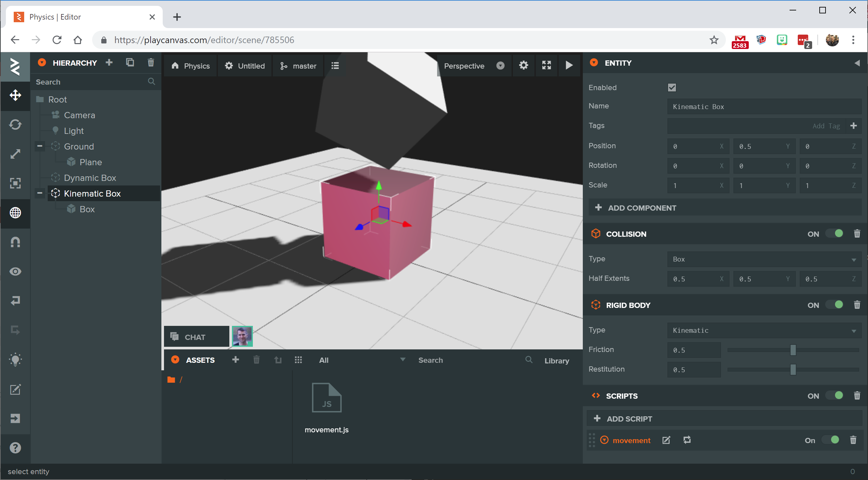Open the lightmapper bake icon
Viewport: 868px width, 480px height.
tap(15, 360)
